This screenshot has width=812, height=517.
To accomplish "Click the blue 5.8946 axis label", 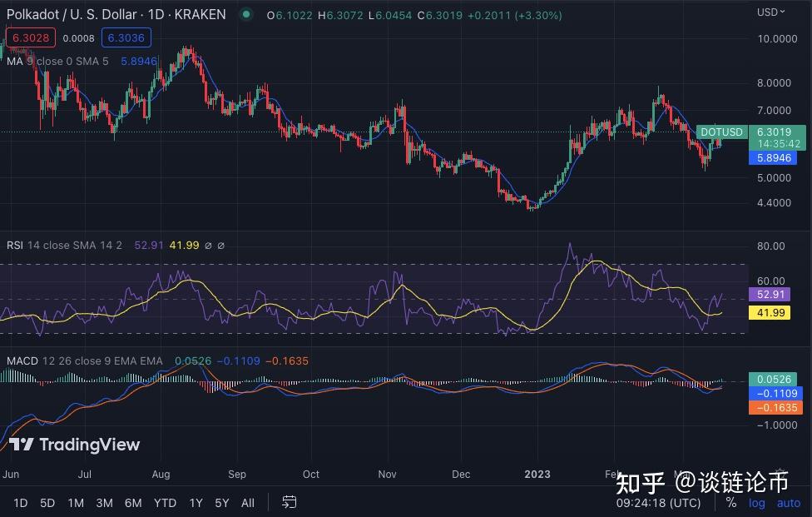I will coord(773,158).
